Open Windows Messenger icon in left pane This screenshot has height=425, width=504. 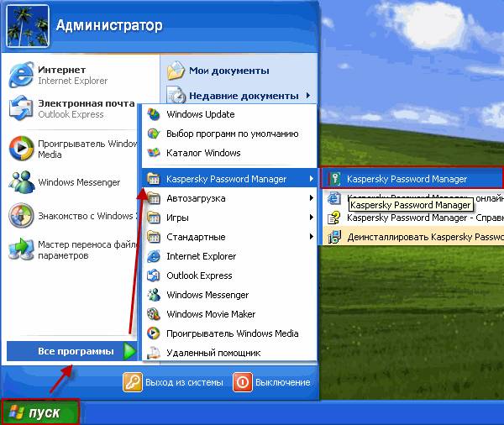click(x=21, y=181)
